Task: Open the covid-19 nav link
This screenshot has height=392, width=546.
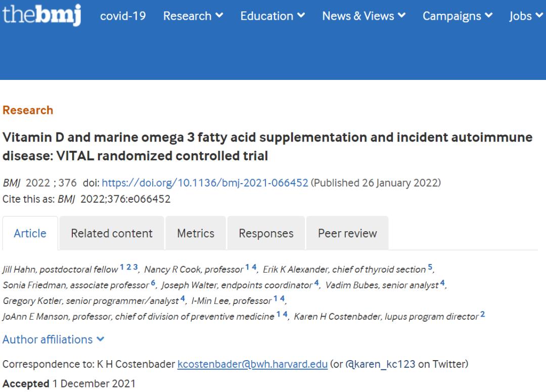Action: tap(123, 16)
